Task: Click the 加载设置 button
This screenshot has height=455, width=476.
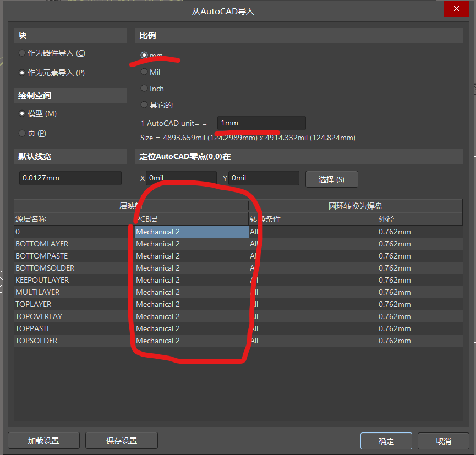Action: tap(43, 441)
